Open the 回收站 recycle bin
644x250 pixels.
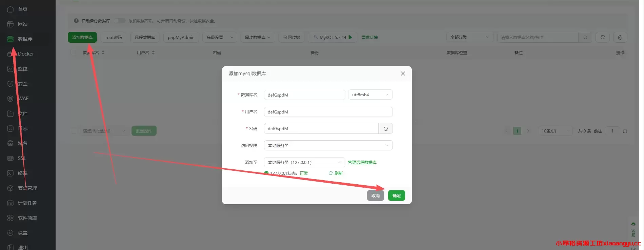pyautogui.click(x=291, y=37)
